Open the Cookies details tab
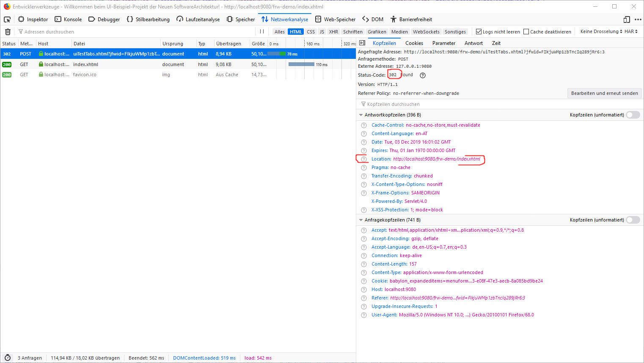This screenshot has height=363, width=644. point(414,43)
